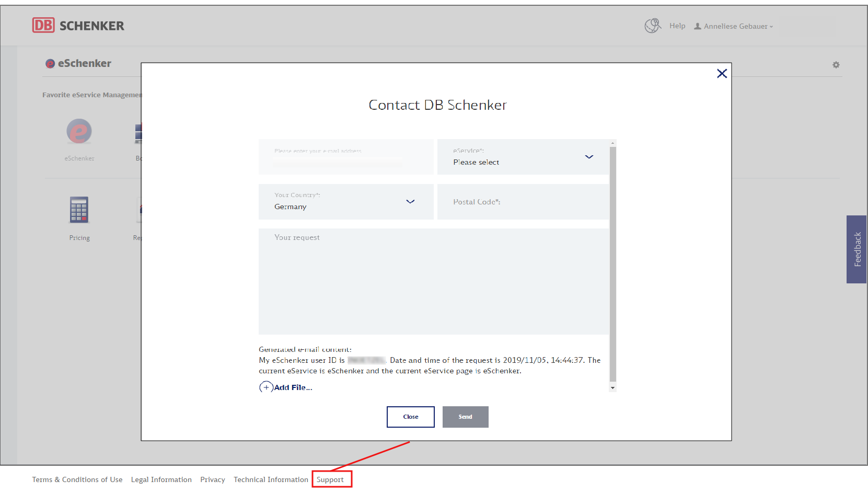Image resolution: width=868 pixels, height=492 pixels.
Task: Open the Pricing calculator icon
Action: click(x=79, y=210)
